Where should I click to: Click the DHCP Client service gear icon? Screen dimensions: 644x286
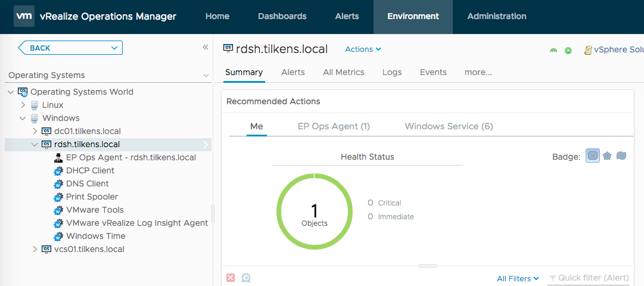tap(58, 170)
